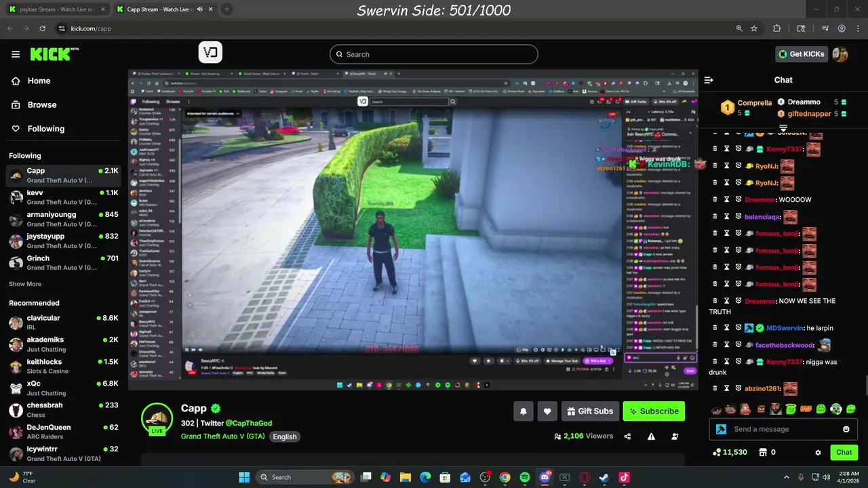This screenshot has width=868, height=488.
Task: Open the emoji picker in message box
Action: tap(846, 429)
